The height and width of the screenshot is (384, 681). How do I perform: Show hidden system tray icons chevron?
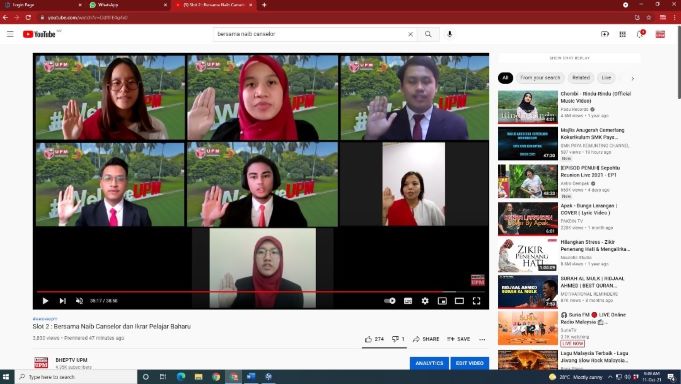coord(610,377)
